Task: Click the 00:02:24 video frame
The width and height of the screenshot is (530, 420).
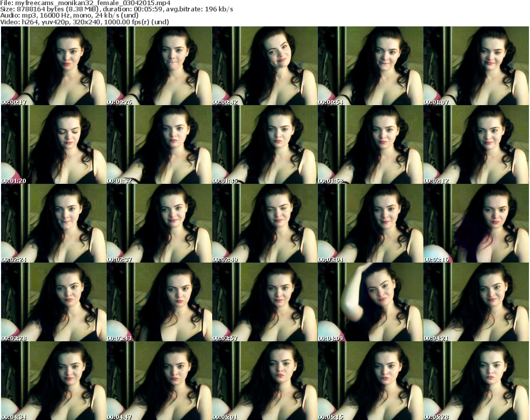Action: click(x=54, y=224)
